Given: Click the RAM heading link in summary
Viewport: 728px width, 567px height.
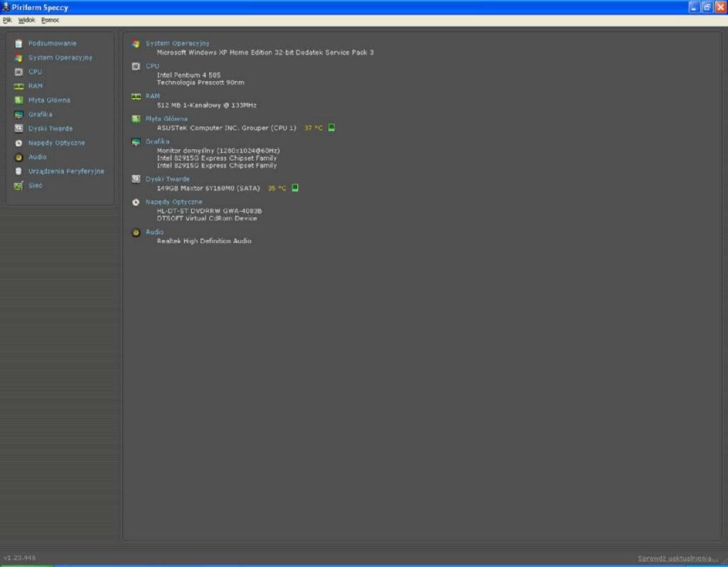Looking at the screenshot, I should pos(153,96).
